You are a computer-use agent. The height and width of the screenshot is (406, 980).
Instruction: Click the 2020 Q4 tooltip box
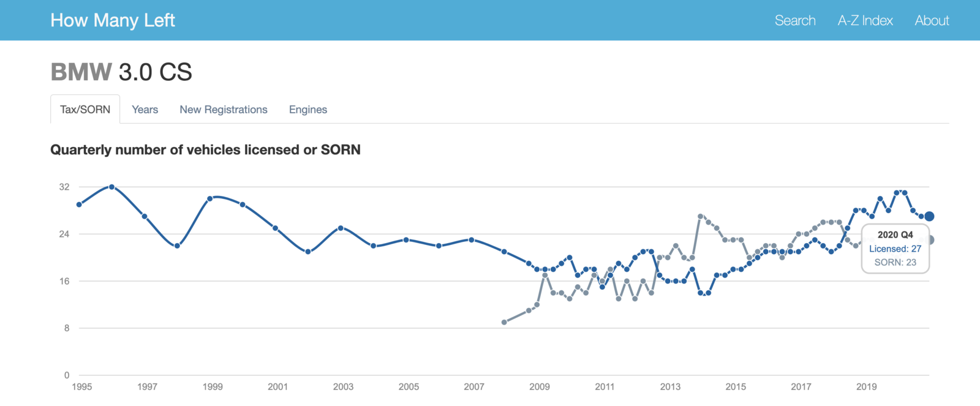pyautogui.click(x=895, y=249)
